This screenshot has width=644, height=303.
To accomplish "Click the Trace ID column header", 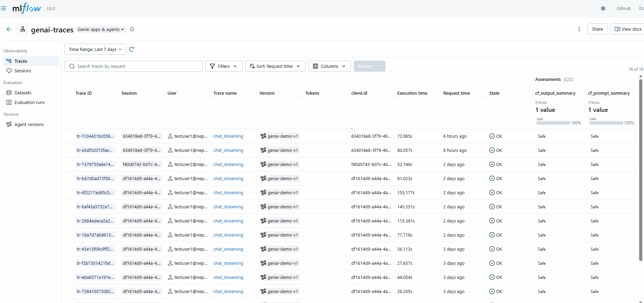I will click(83, 93).
